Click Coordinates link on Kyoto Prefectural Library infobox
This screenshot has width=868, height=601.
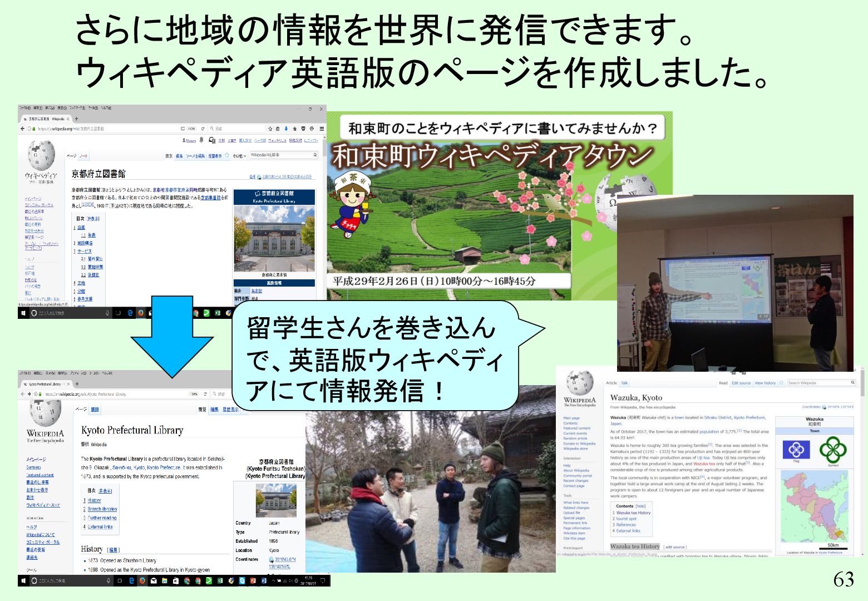pos(282,563)
